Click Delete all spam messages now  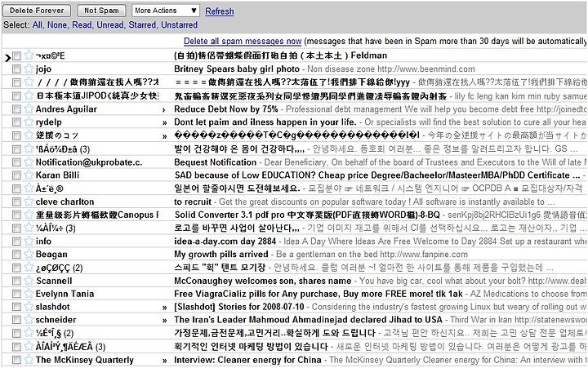click(x=243, y=42)
